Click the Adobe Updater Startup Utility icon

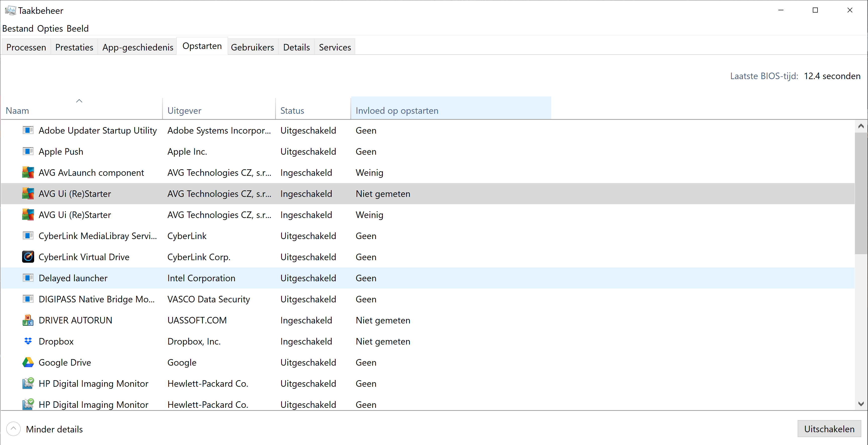pos(28,131)
